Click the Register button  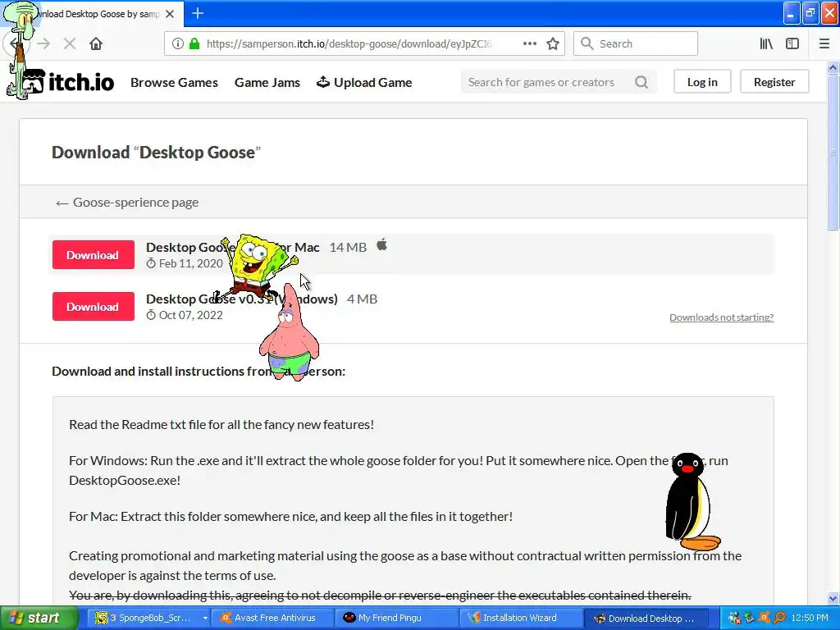tap(774, 82)
